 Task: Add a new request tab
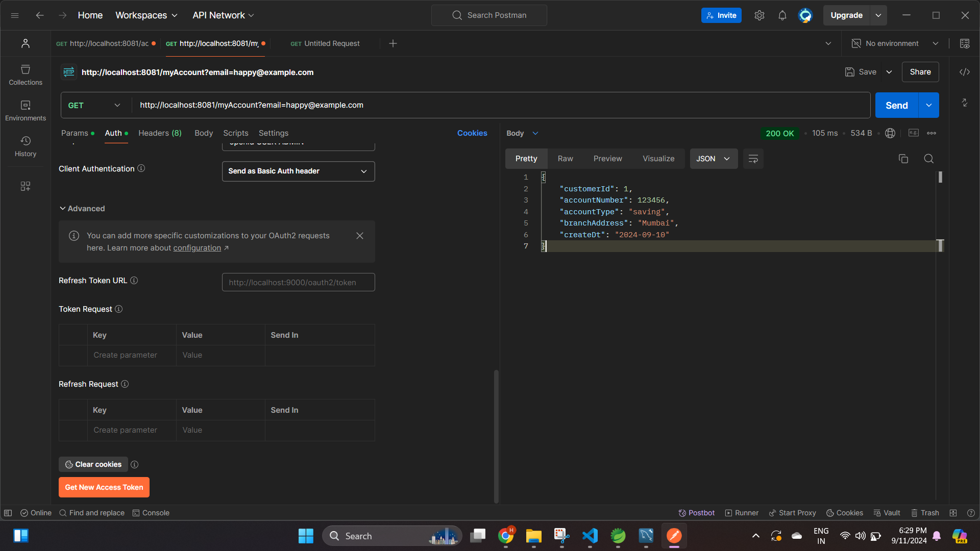(x=393, y=43)
